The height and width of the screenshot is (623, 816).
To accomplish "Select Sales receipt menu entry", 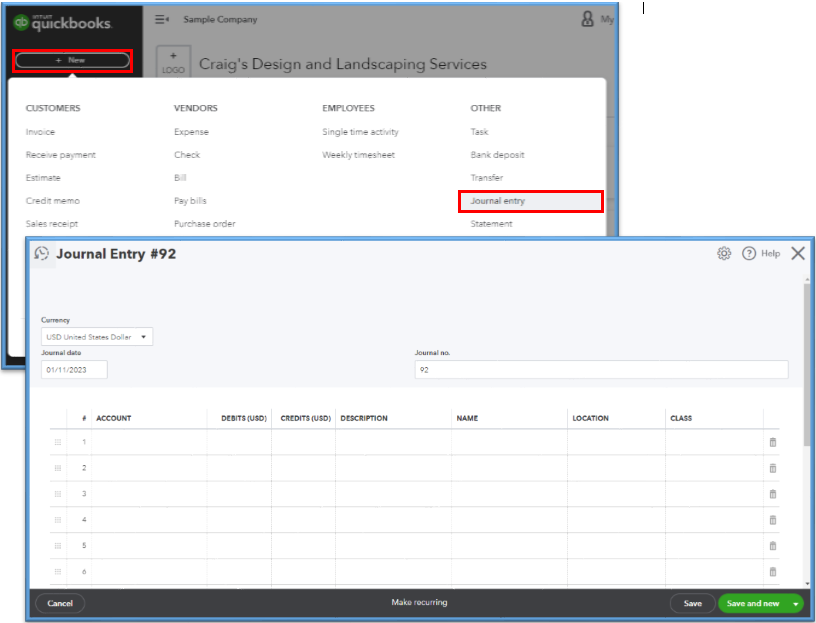I will 52,224.
